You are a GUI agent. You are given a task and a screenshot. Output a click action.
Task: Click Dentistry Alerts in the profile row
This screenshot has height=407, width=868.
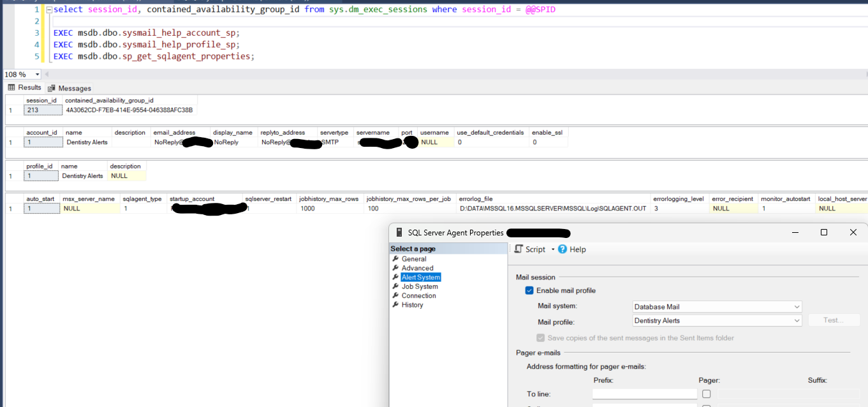click(x=83, y=175)
